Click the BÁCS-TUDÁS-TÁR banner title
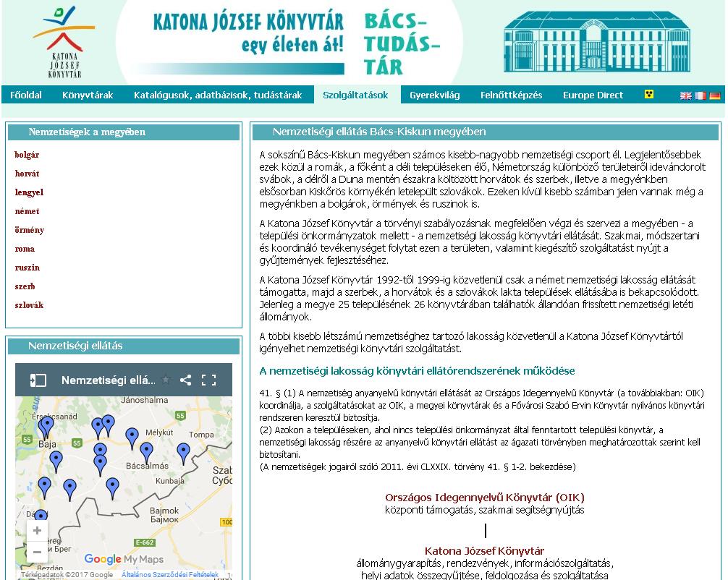Screen dimensions: 728x580 [x=402, y=43]
